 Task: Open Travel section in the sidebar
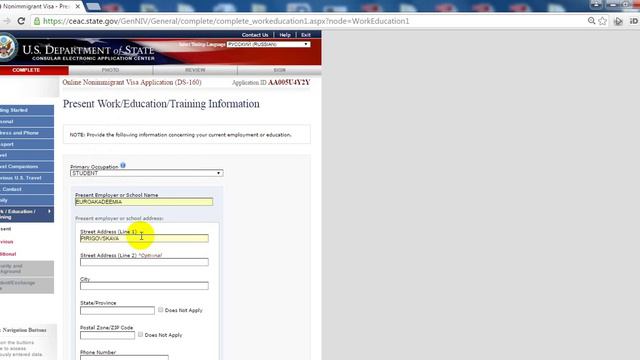click(x=27, y=155)
